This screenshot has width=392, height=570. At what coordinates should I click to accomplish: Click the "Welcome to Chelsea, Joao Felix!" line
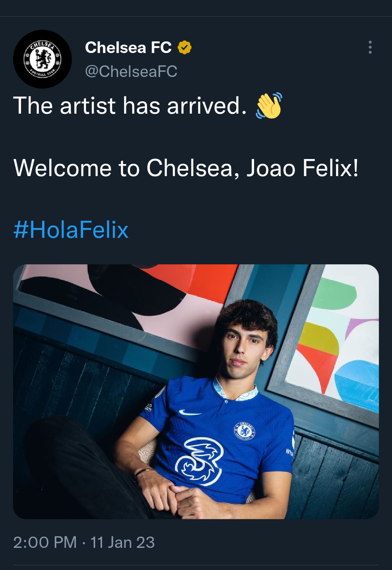point(186,168)
